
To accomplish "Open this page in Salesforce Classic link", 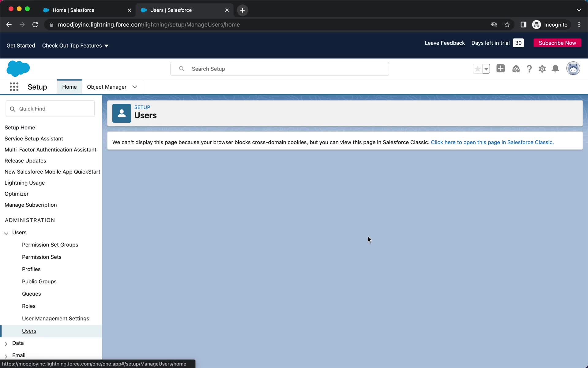I will pos(492,142).
